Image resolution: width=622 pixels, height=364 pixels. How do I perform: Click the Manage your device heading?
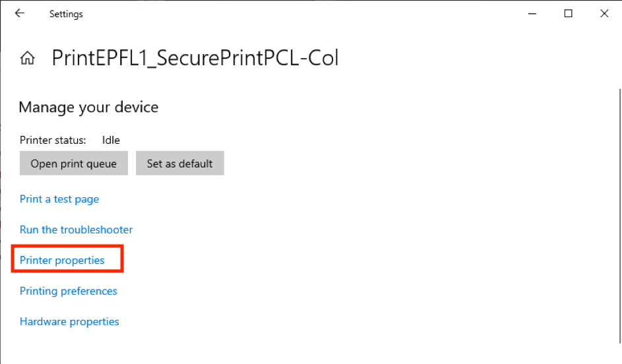[x=88, y=107]
